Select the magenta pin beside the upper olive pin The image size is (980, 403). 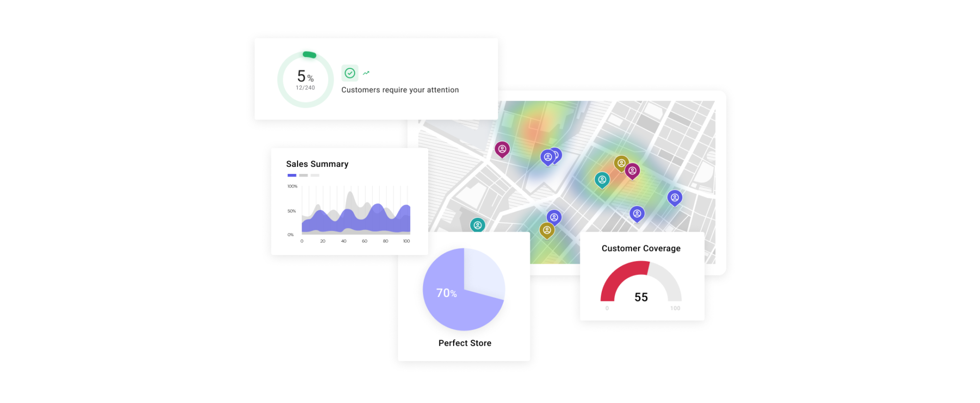(x=632, y=171)
